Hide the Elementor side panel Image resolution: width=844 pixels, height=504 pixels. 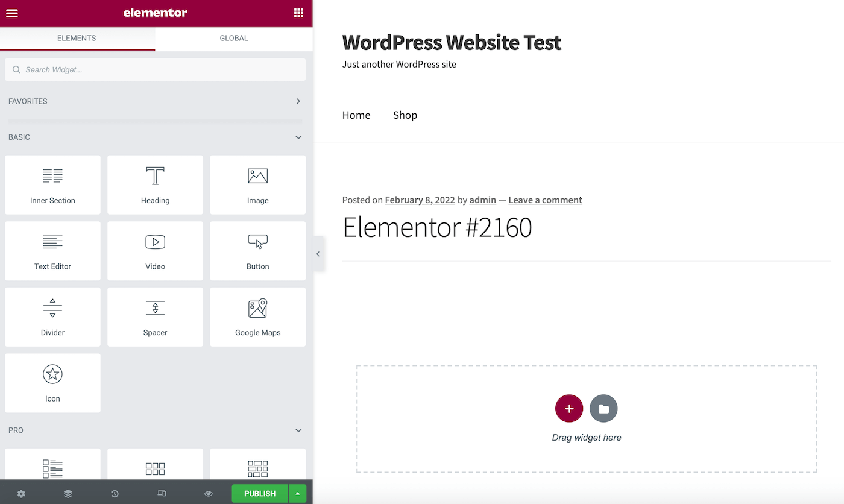(318, 254)
